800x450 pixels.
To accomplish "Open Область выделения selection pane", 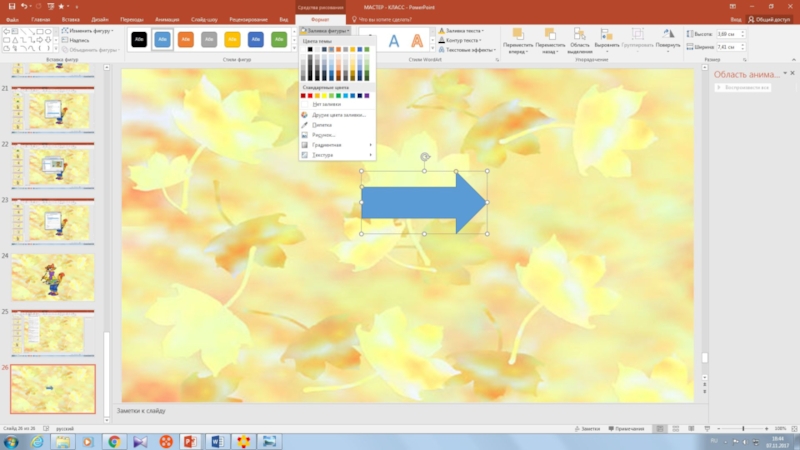I will 580,41.
